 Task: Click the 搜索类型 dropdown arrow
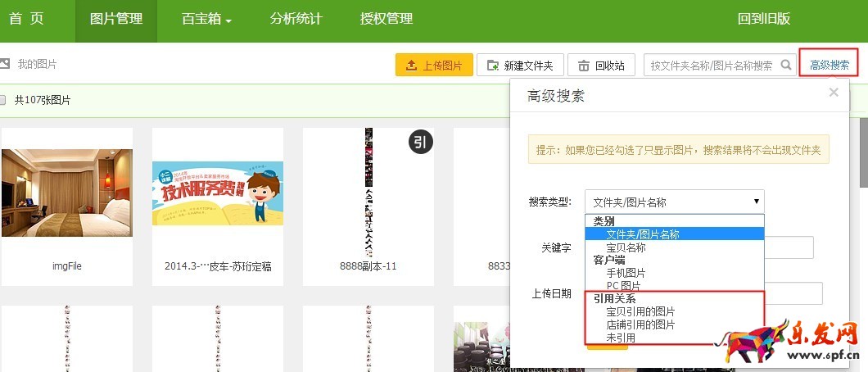pyautogui.click(x=756, y=202)
